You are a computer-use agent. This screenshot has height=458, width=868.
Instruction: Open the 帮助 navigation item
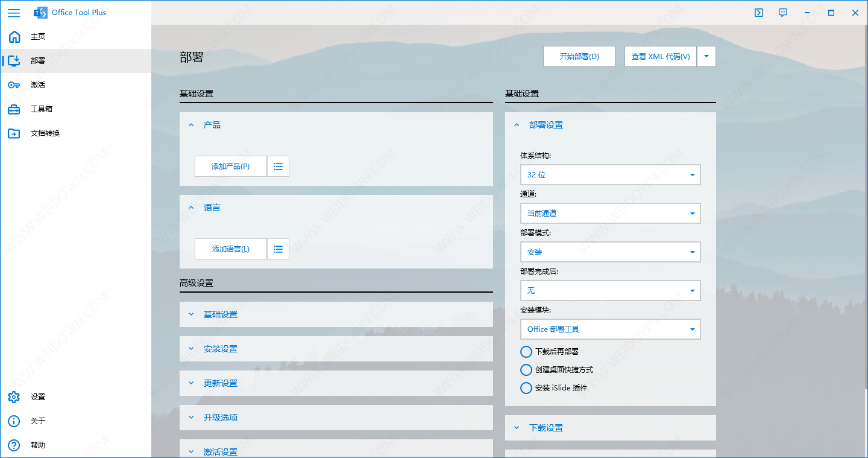pyautogui.click(x=75, y=445)
